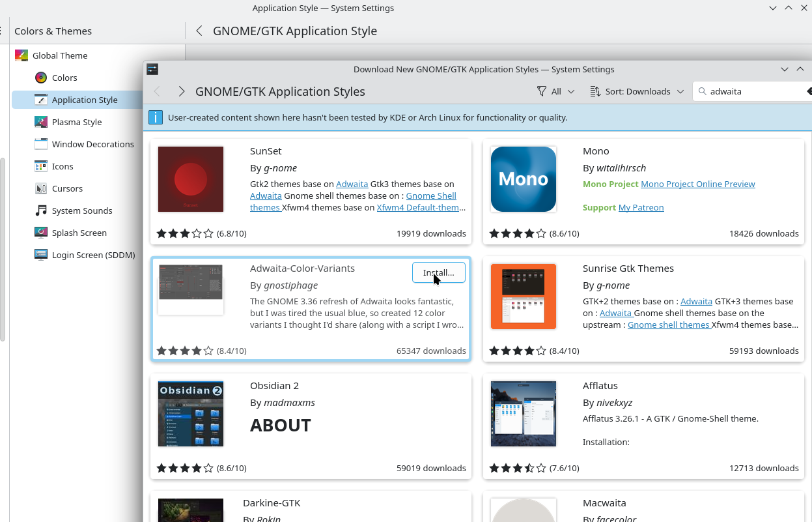Select Application Style in the sidebar
Image resolution: width=812 pixels, height=522 pixels.
(77, 100)
